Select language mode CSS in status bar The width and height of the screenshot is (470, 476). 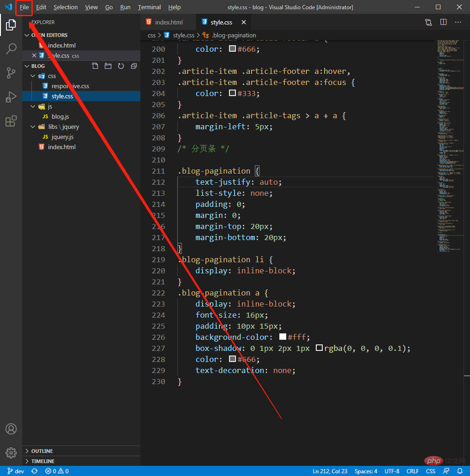point(431,471)
